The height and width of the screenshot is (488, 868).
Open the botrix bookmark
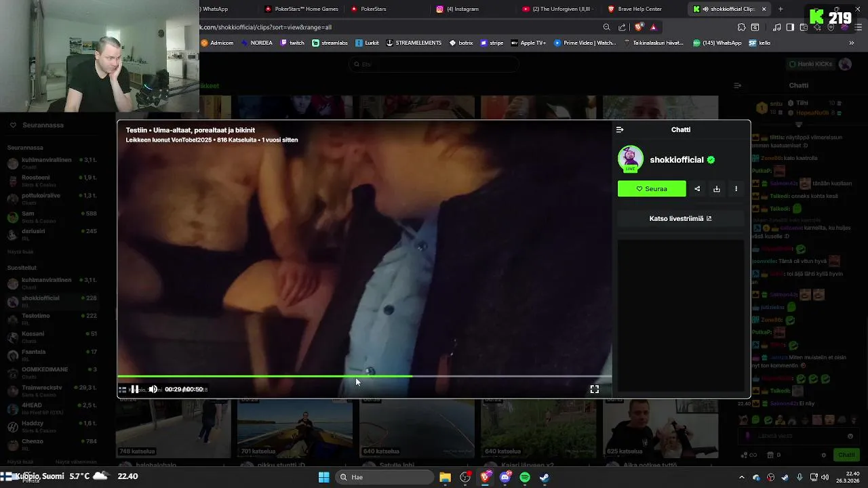coord(461,43)
